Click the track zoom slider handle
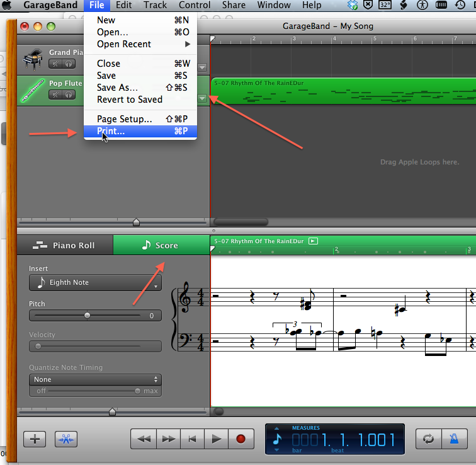 (136, 222)
